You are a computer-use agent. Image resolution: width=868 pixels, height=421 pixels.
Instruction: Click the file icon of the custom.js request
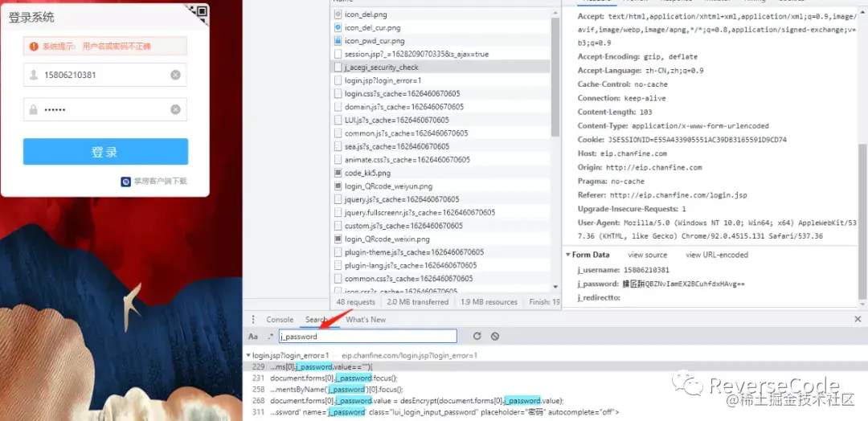(338, 226)
